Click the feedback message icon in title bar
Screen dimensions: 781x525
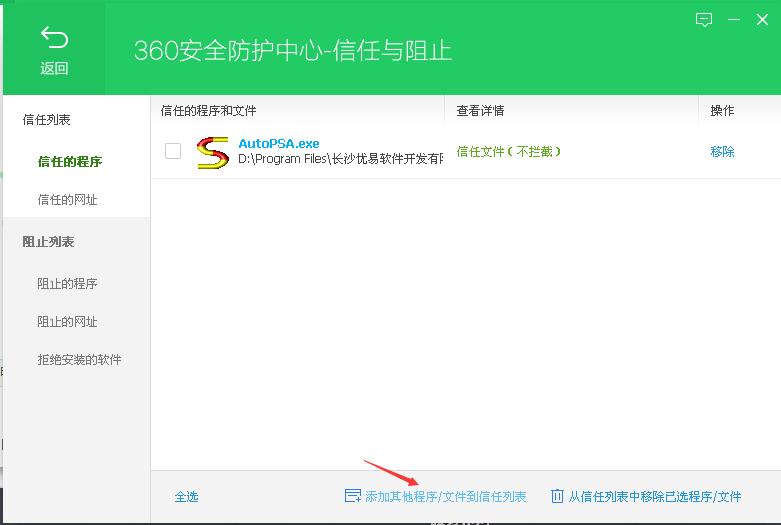[x=704, y=19]
